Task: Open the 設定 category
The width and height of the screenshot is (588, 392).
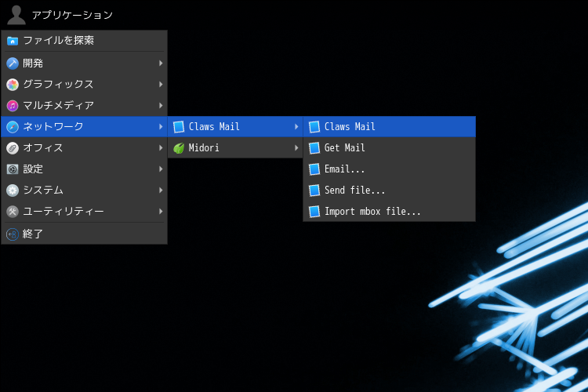Action: pyautogui.click(x=85, y=169)
